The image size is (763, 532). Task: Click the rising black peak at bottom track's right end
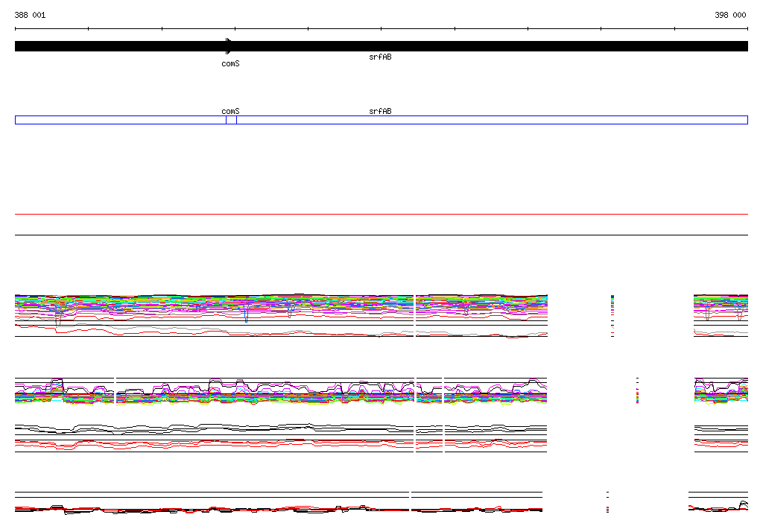(x=743, y=504)
